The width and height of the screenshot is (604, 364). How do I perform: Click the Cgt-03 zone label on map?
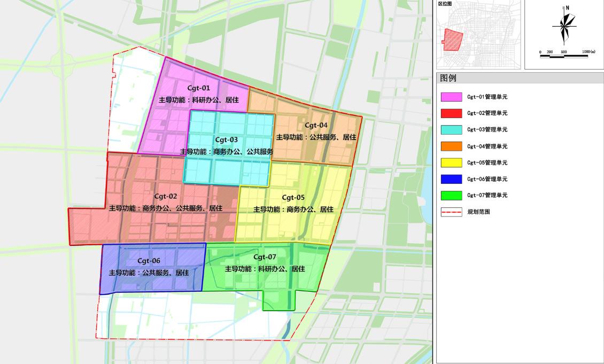[226, 140]
